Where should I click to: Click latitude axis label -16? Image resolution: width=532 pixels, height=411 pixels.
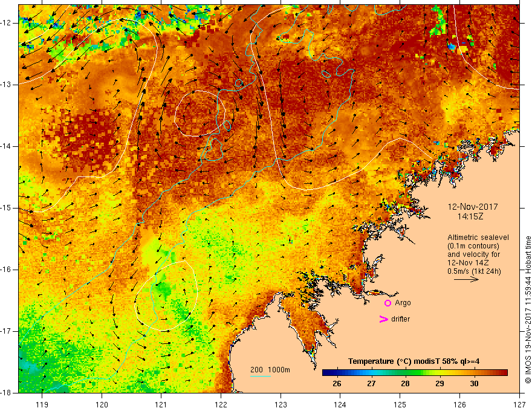click(7, 270)
